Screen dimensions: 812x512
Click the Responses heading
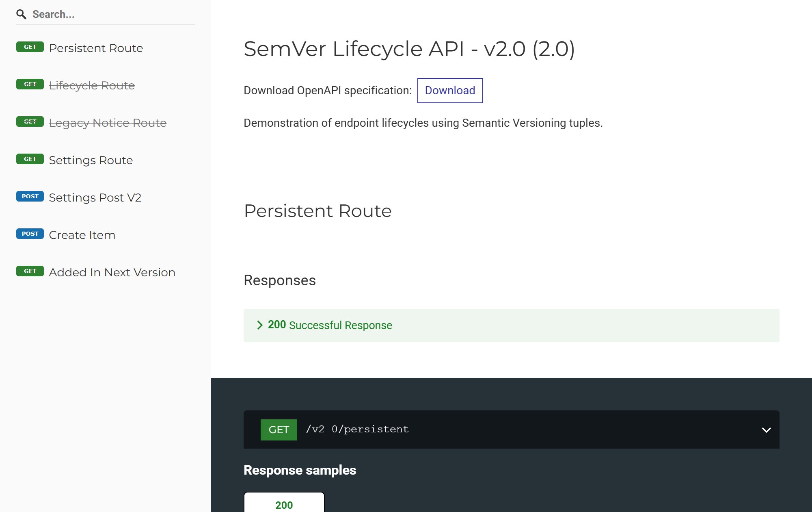coord(279,280)
